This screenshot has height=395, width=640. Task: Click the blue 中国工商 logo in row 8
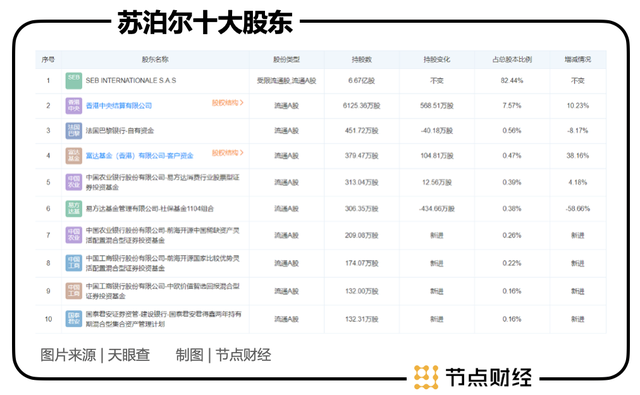pos(74,263)
